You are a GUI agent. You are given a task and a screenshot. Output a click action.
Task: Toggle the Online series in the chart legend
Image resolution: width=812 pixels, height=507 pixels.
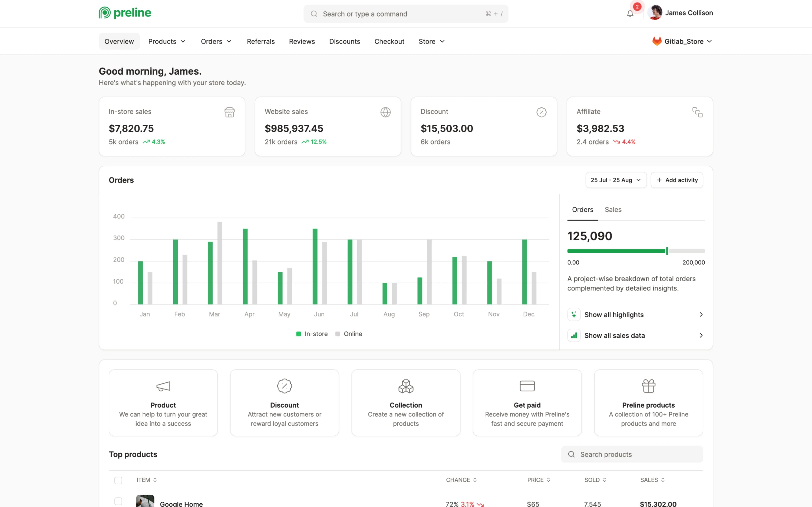349,334
